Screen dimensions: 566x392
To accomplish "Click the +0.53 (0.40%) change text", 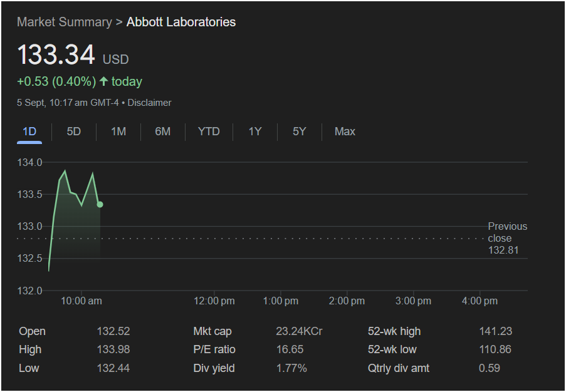I will point(56,81).
